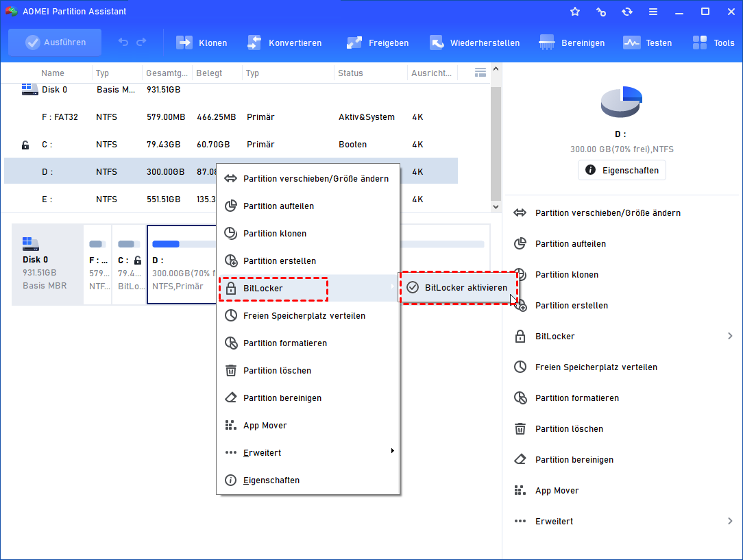The image size is (743, 560).
Task: Select the Disk 0 row in list
Action: [231, 90]
